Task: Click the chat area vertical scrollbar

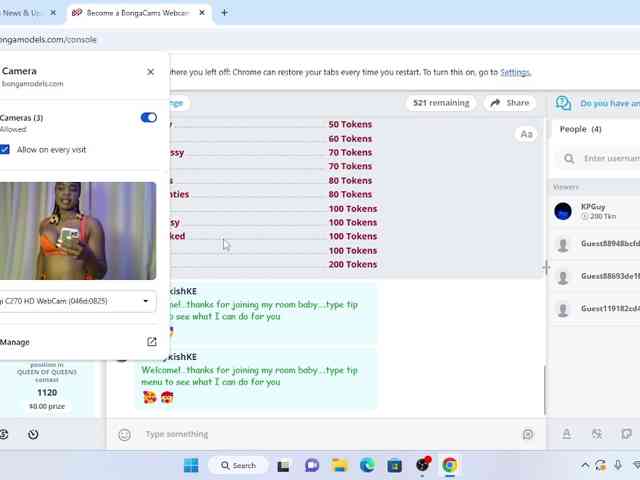Action: pyautogui.click(x=545, y=390)
